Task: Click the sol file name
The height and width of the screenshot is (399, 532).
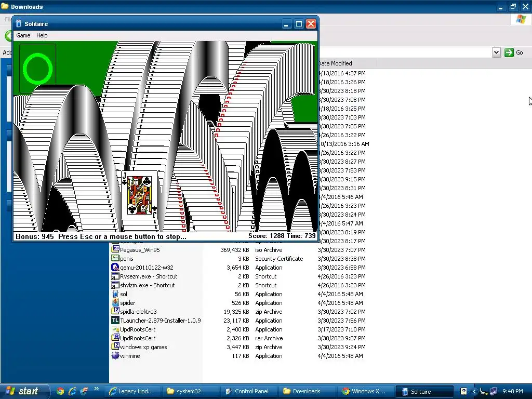Action: point(124,294)
